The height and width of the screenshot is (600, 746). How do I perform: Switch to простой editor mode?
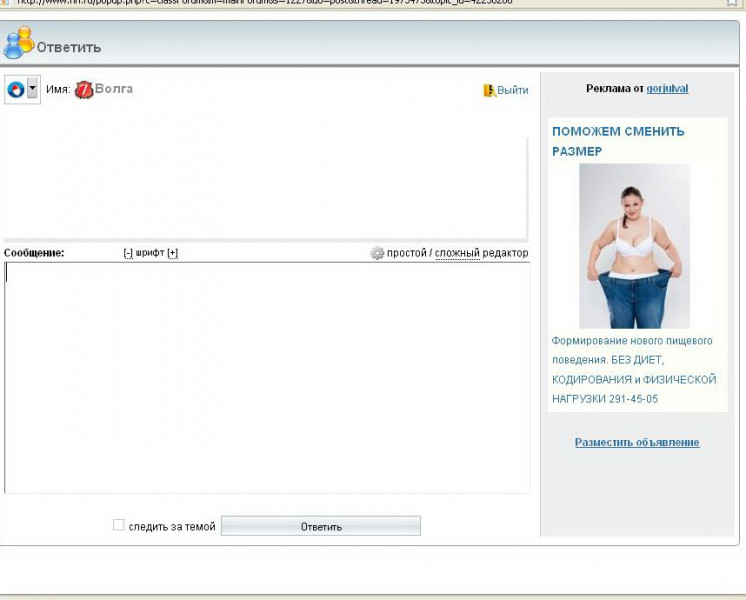pyautogui.click(x=407, y=253)
